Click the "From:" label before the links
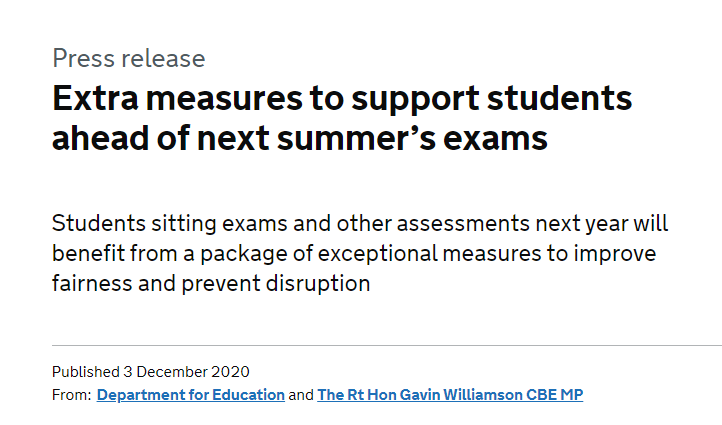722x425 pixels. click(71, 395)
